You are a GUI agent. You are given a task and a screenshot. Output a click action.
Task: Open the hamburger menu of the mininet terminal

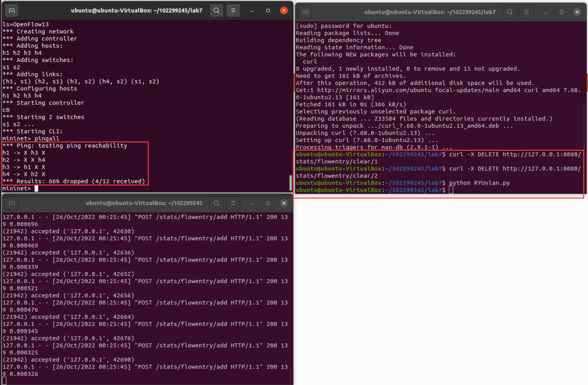point(233,10)
